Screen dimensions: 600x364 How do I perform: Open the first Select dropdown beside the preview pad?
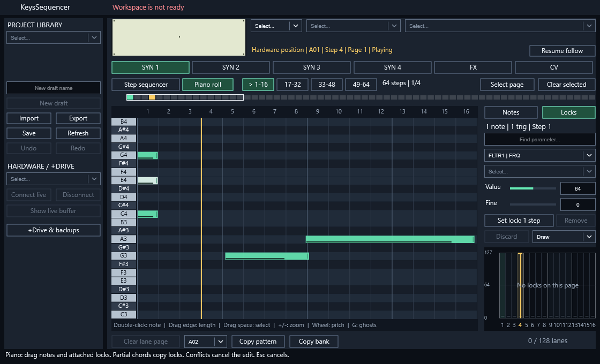tap(276, 26)
